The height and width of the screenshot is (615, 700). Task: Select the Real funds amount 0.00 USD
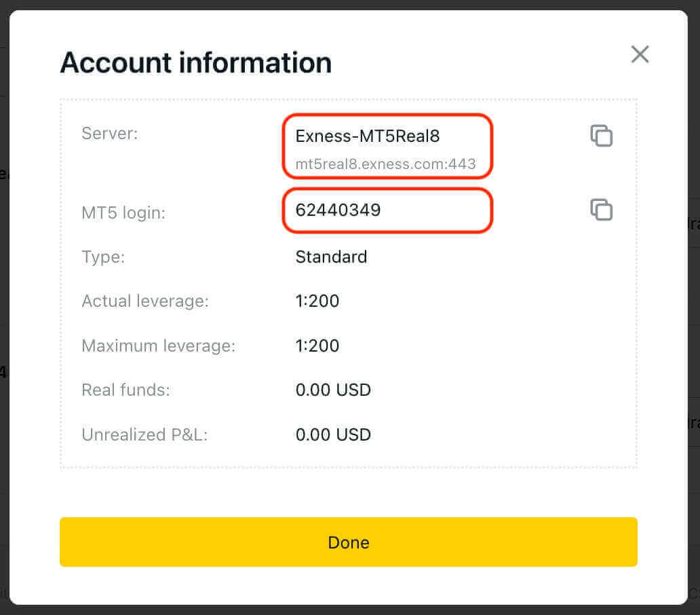(x=333, y=390)
